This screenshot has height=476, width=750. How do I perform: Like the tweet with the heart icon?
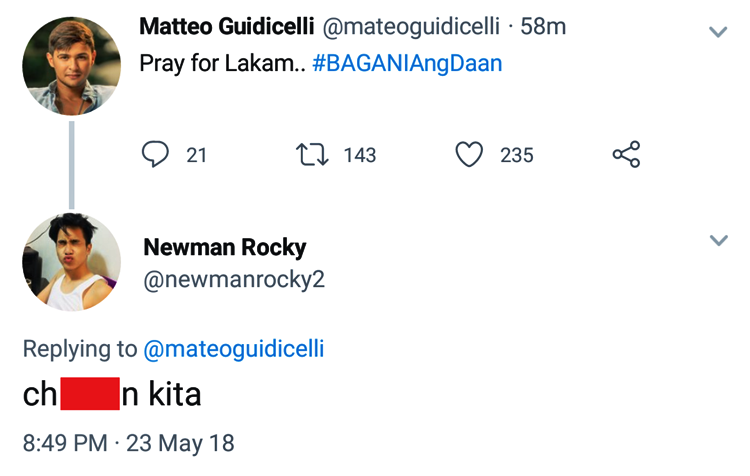pyautogui.click(x=469, y=155)
